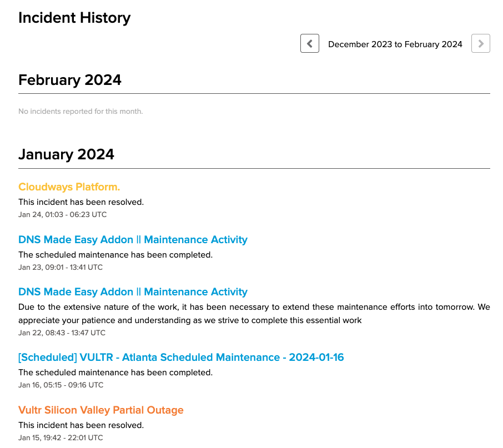Image resolution: width=503 pixels, height=448 pixels.
Task: Click the Jan 24, 01:03 - 06:23 UTC timestamp
Action: 63,214
